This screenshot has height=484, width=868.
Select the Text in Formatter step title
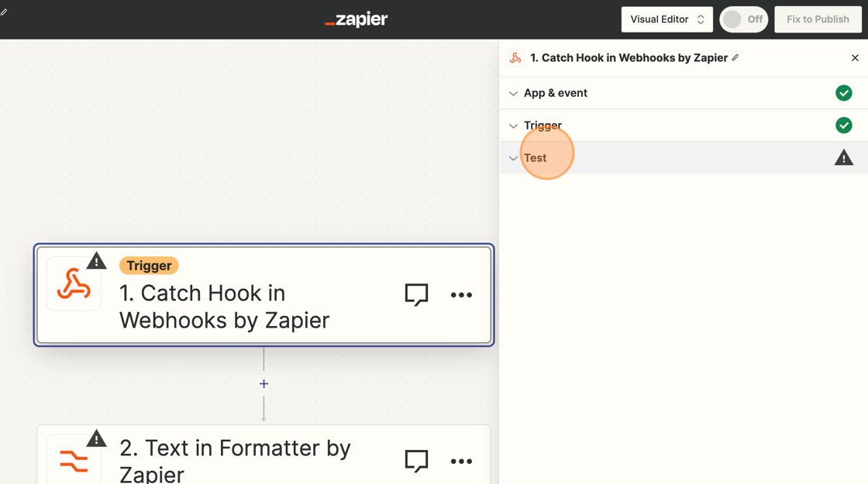pos(235,461)
